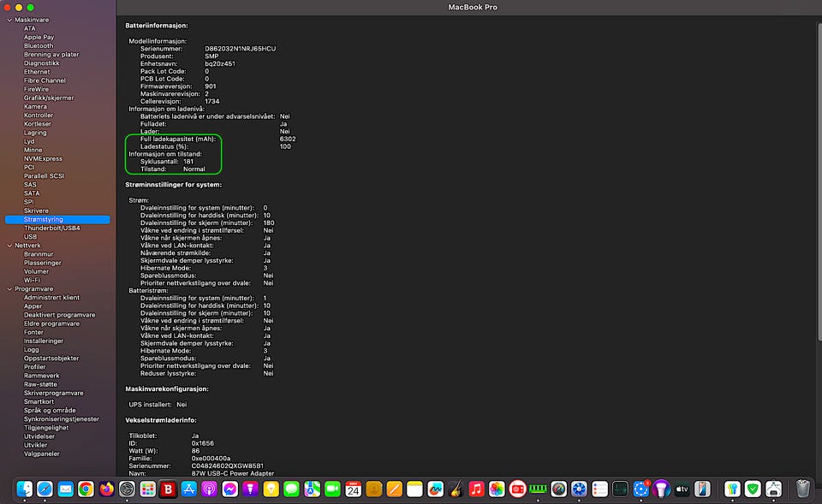Viewport: 822px width, 504px height.
Task: Collapse the Nettverk tree section
Action: (x=9, y=245)
